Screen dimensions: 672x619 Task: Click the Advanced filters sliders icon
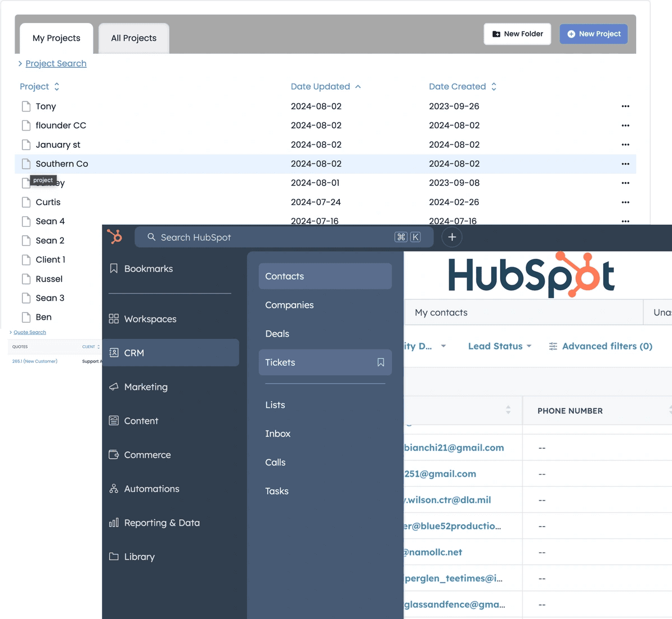point(553,346)
